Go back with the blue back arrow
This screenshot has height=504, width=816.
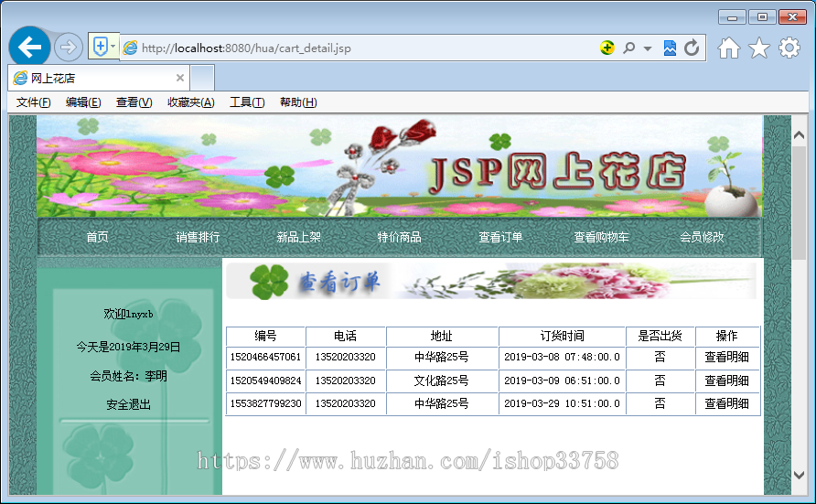pos(29,48)
